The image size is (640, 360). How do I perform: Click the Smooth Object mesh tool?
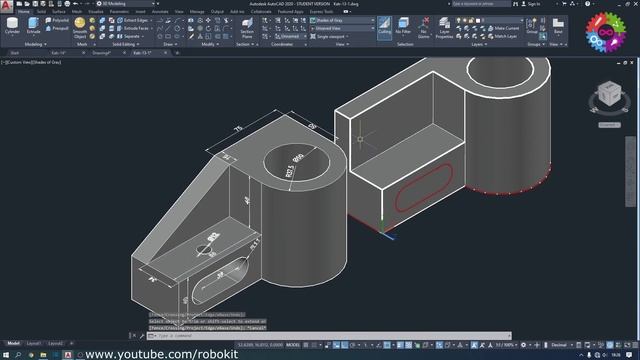coord(80,27)
